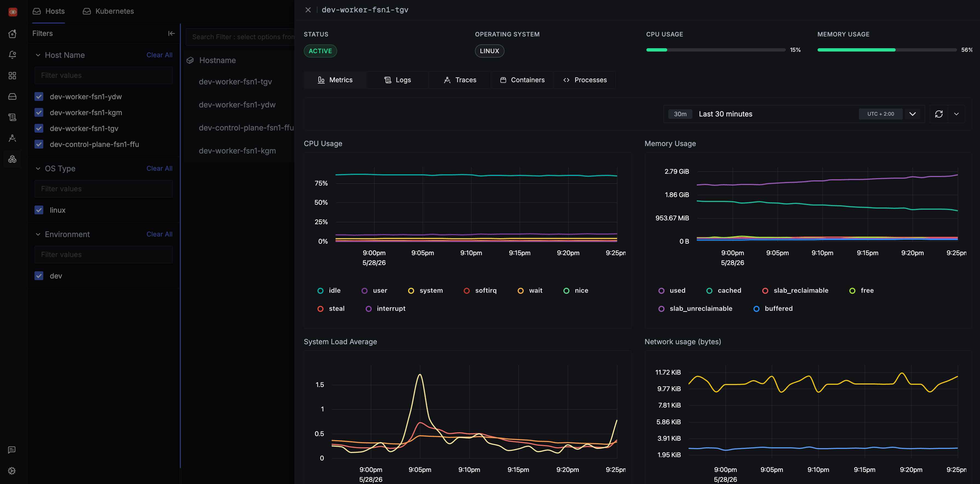Screen dimensions: 980x484
Task: Click the SigNoz logo icon
Action: point(13,12)
